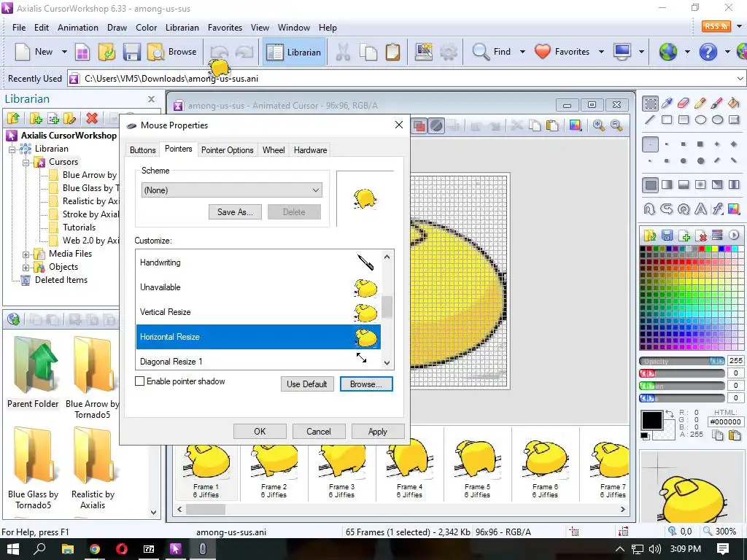Pick the eyedropper color picker tool
This screenshot has width=747, height=560.
tap(667, 104)
